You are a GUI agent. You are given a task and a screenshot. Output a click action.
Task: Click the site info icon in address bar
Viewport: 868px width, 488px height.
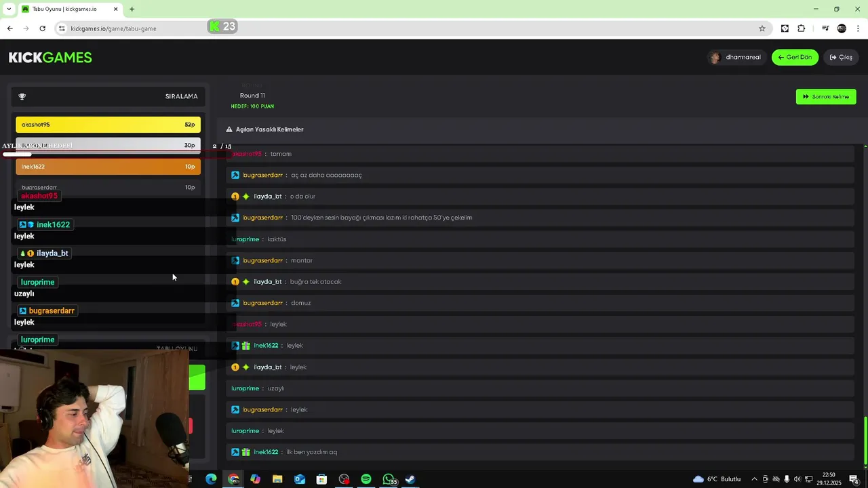point(62,28)
